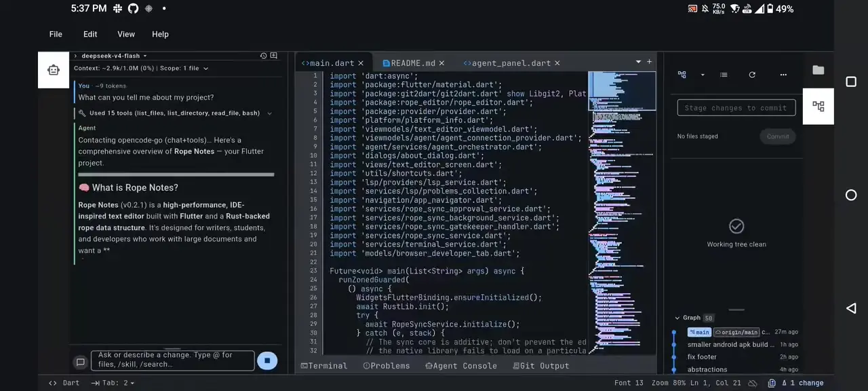Click the origin/main branch badge
The height and width of the screenshot is (391, 868).
(x=736, y=332)
